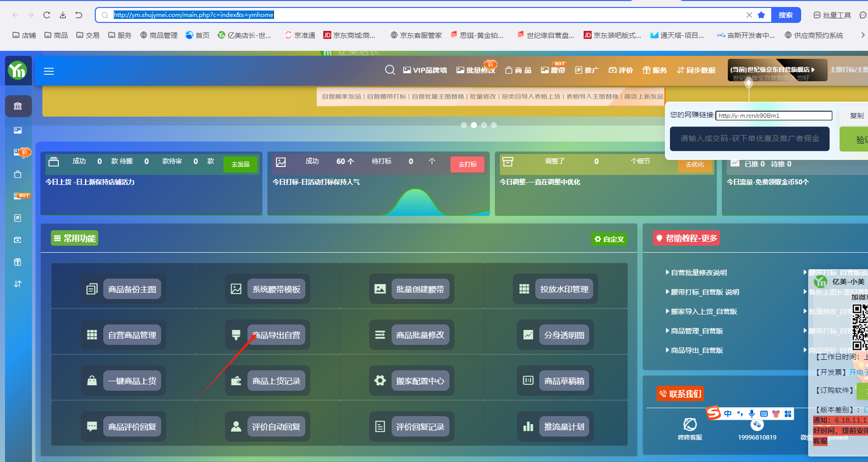Select the second carousel dot indicator
Screen dimensions: 868x462
(x=474, y=125)
